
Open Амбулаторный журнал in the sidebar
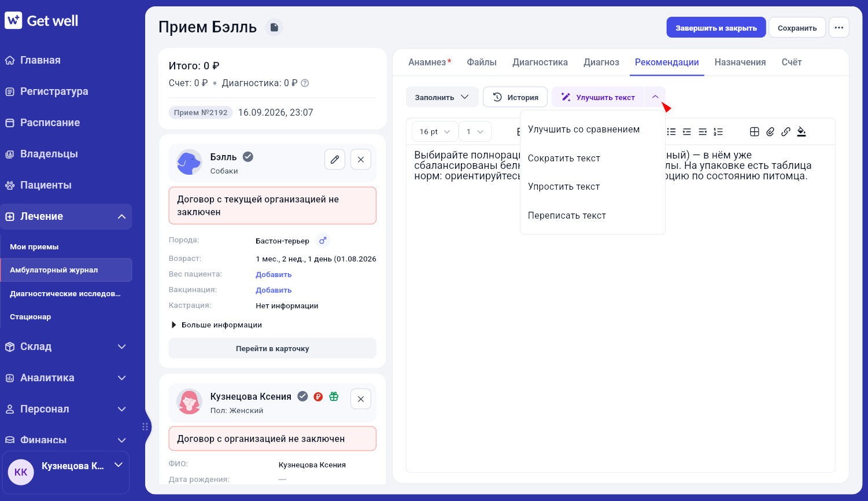pyautogui.click(x=67, y=270)
